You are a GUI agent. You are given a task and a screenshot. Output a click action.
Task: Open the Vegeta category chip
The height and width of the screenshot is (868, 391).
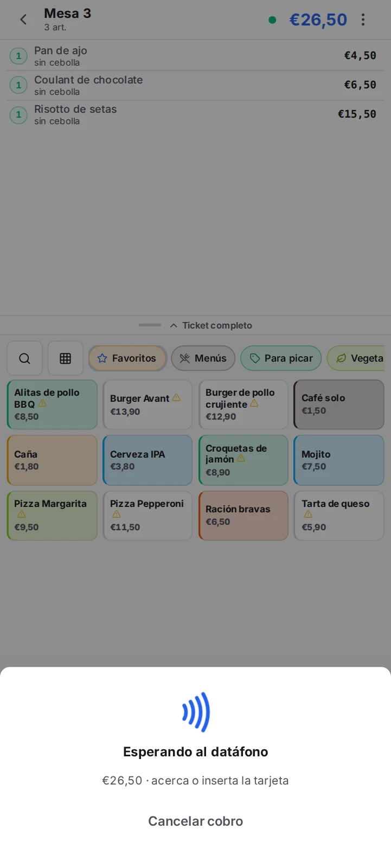point(356,358)
